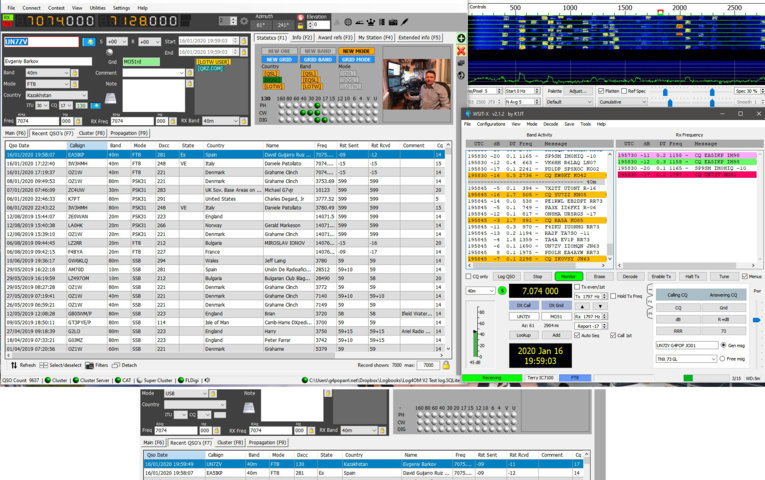Click the camera icon in top toolbar
This screenshot has height=480, width=765.
393,22
